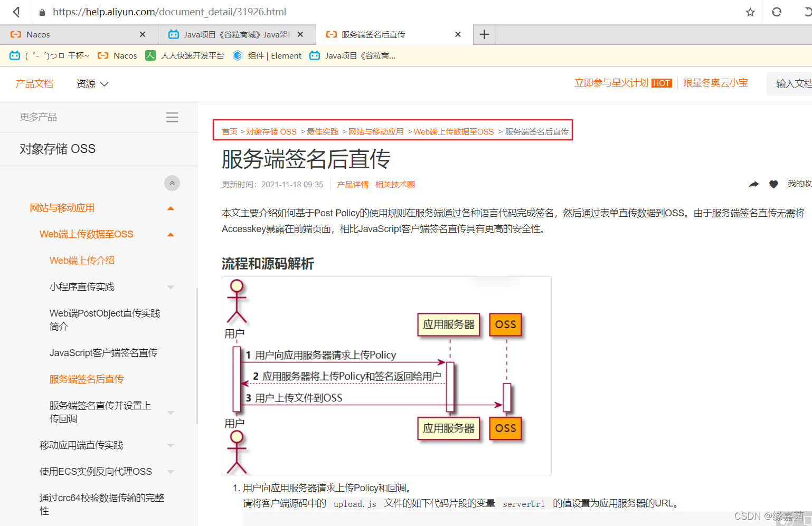Click the scroll-to-top circle arrow in sidebar
The height and width of the screenshot is (526, 812).
(172, 183)
